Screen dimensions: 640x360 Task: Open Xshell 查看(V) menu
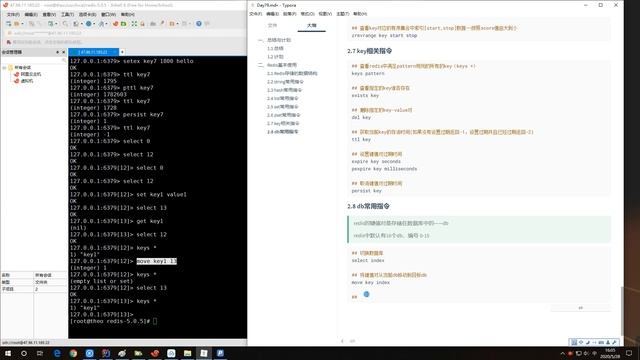pyautogui.click(x=49, y=14)
